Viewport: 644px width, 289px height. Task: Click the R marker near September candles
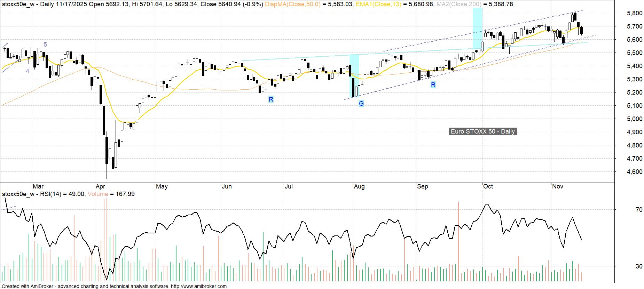tap(433, 85)
